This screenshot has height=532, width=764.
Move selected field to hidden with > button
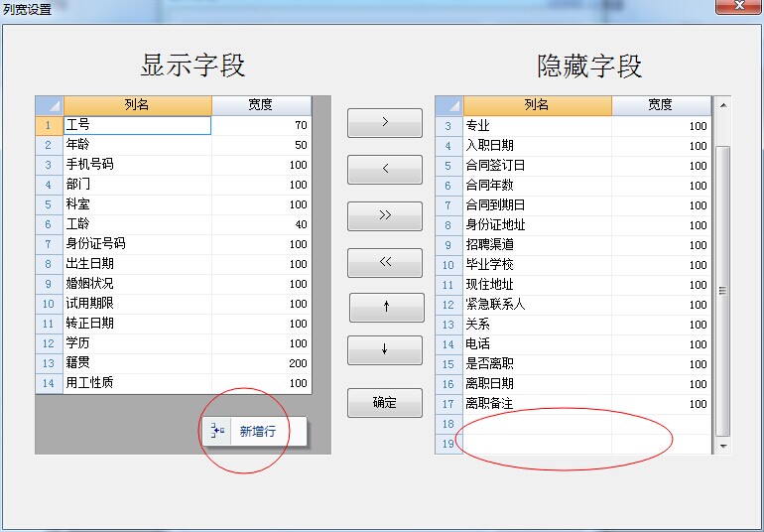pyautogui.click(x=385, y=122)
